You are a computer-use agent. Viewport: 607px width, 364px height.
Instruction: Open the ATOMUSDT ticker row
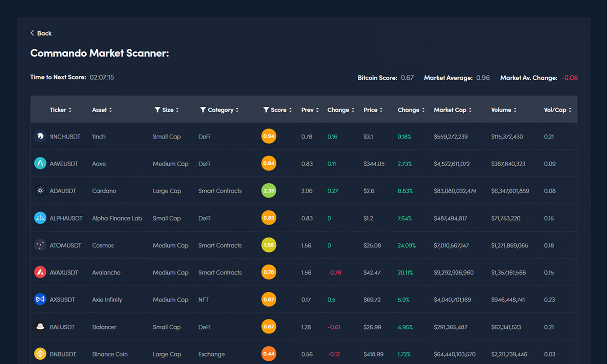[x=65, y=245]
